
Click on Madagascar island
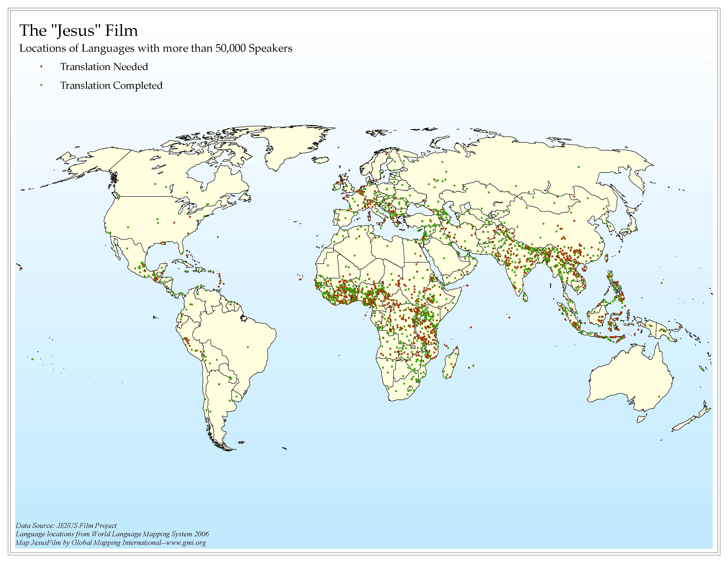(451, 363)
